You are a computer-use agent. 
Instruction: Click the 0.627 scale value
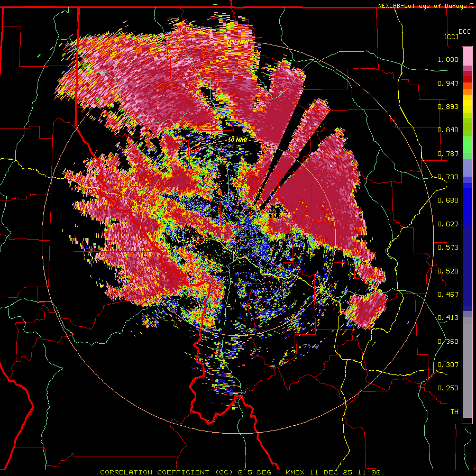(448, 224)
